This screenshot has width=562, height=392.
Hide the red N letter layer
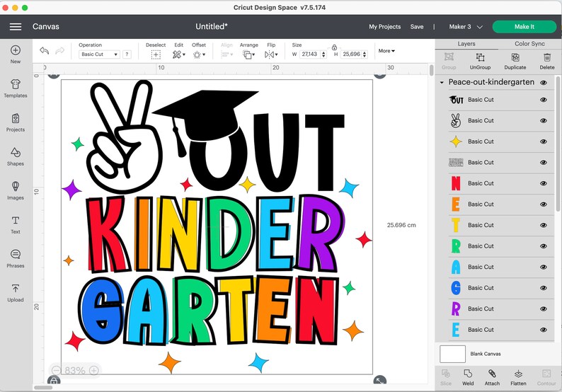(x=544, y=183)
